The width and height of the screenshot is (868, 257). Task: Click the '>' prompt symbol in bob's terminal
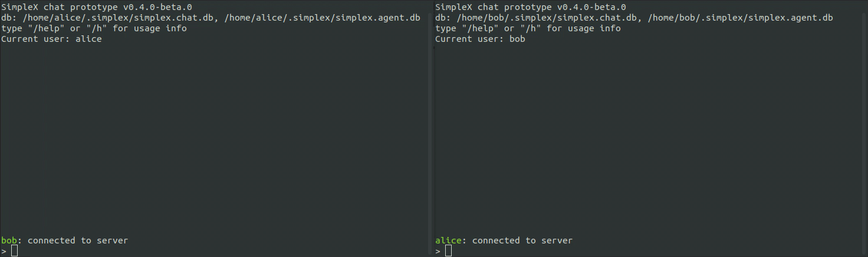438,252
